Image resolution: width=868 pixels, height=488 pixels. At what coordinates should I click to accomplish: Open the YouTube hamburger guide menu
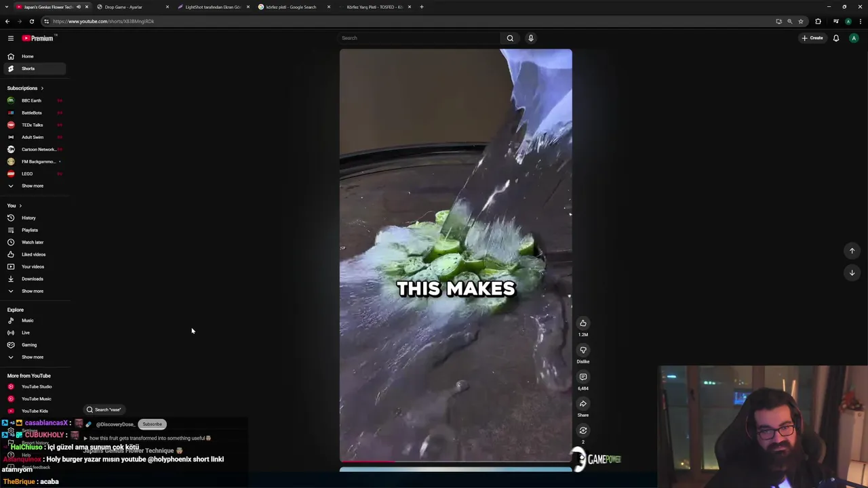[11, 38]
